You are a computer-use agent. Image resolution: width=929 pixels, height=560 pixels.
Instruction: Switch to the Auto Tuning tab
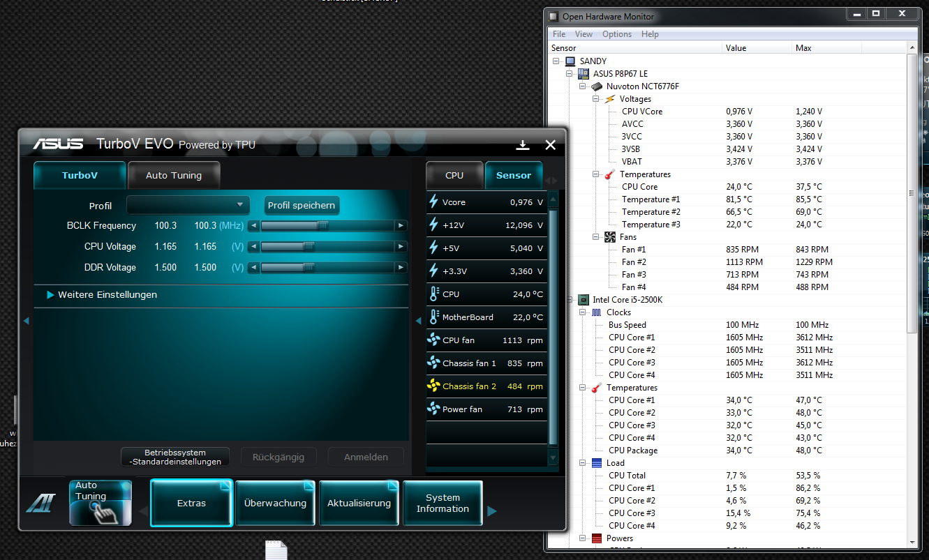(174, 175)
